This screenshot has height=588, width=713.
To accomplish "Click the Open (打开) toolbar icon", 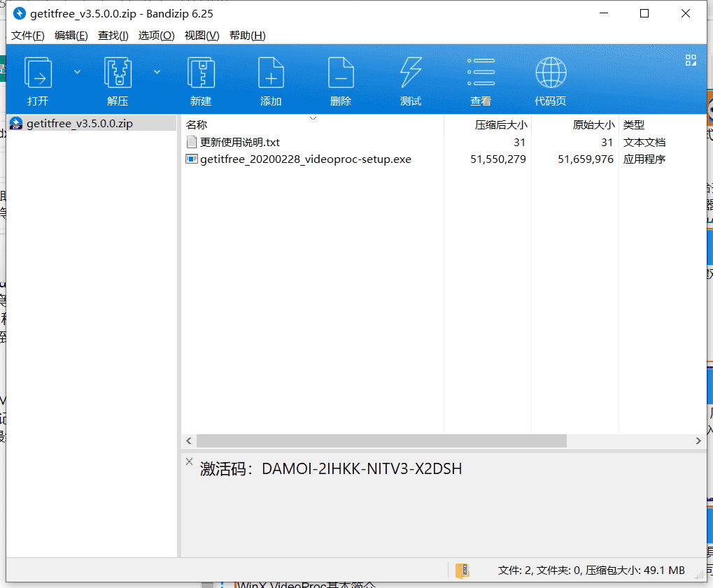I will (x=38, y=72).
